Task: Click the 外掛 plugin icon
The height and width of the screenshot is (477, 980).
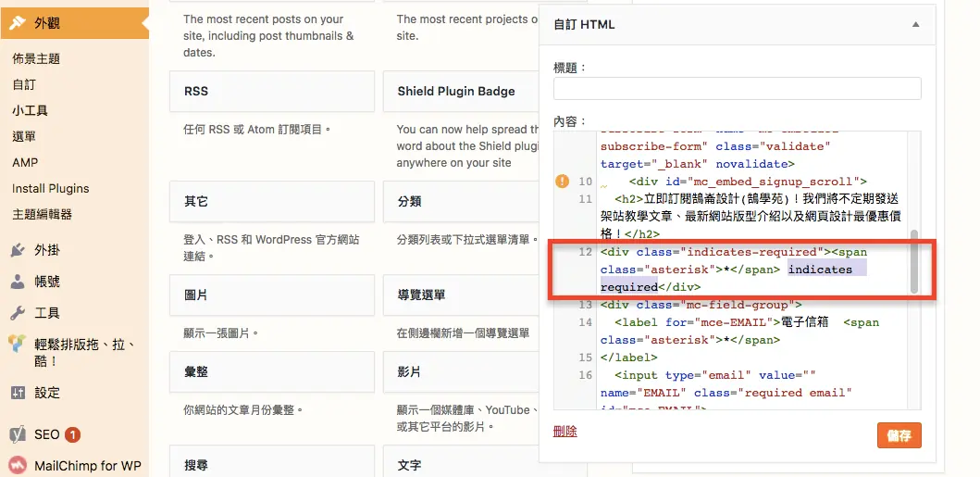Action: point(18,251)
